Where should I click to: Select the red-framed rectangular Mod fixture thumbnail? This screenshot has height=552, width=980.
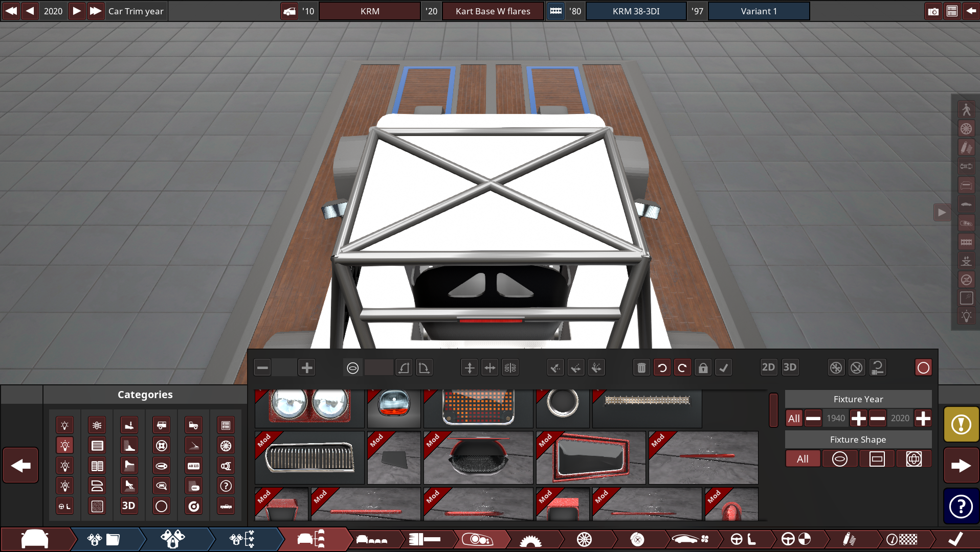[x=591, y=457]
